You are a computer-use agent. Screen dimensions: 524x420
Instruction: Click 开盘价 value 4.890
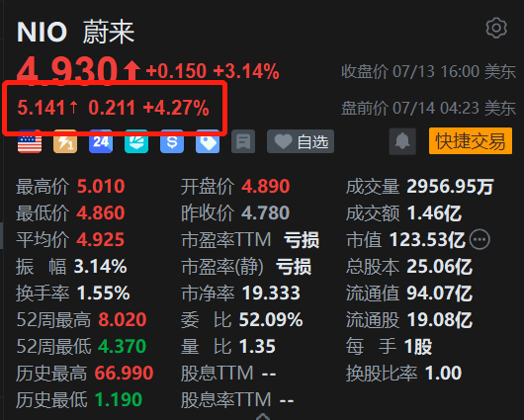pos(266,187)
